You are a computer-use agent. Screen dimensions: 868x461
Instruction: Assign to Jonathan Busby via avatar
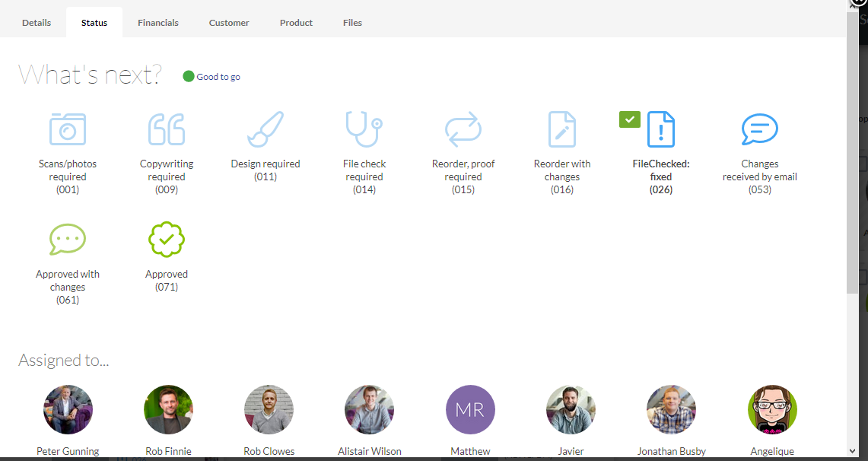[x=671, y=409]
